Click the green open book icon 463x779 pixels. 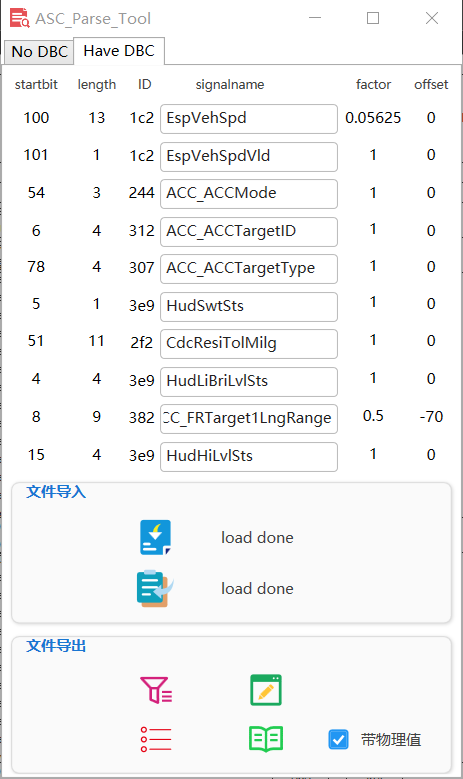click(x=266, y=739)
